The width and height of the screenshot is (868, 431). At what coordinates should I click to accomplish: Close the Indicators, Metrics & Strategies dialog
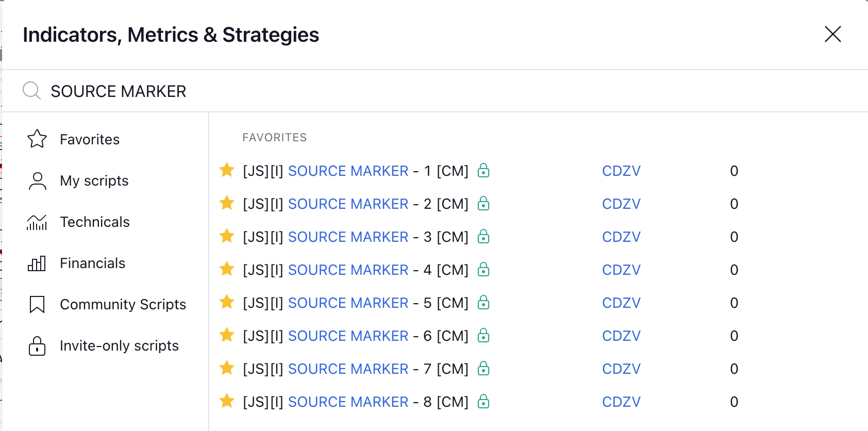(x=832, y=35)
